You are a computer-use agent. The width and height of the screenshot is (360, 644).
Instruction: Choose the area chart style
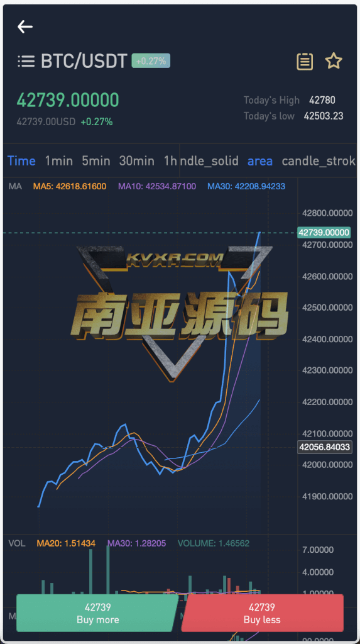[260, 161]
